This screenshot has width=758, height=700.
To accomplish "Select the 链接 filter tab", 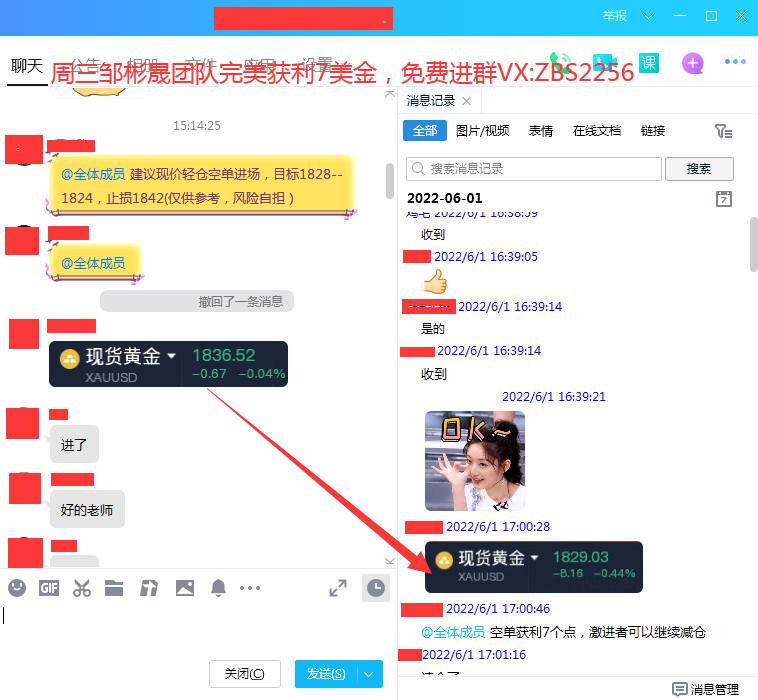I will [653, 131].
